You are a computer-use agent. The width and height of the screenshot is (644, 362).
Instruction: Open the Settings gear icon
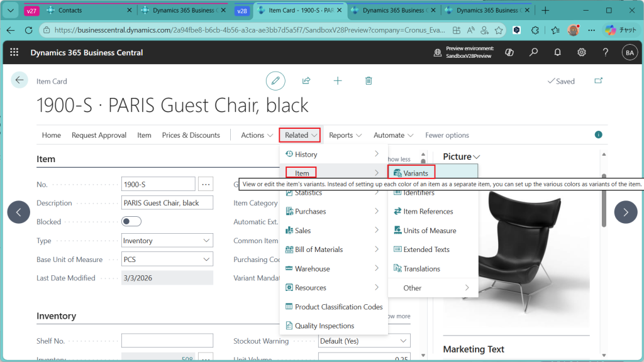[582, 53]
